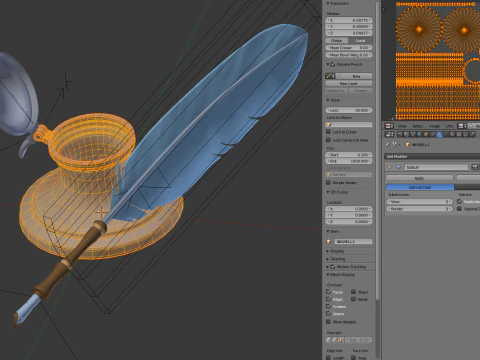The width and height of the screenshot is (480, 360).
Task: Enable Lock Camera to View checkbox
Action: (x=328, y=140)
